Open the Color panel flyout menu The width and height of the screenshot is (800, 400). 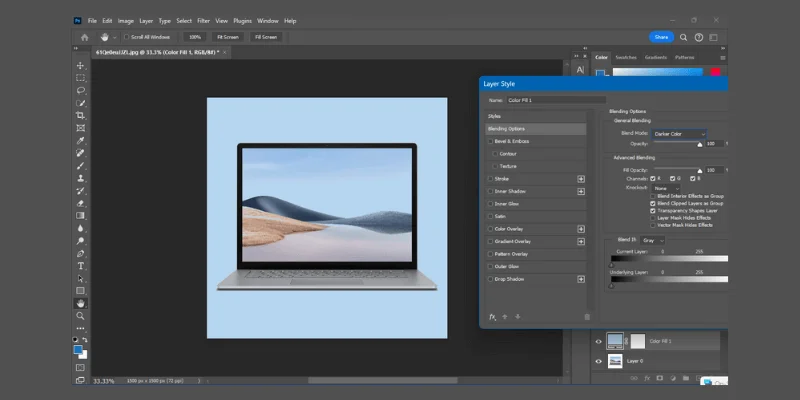pos(722,58)
